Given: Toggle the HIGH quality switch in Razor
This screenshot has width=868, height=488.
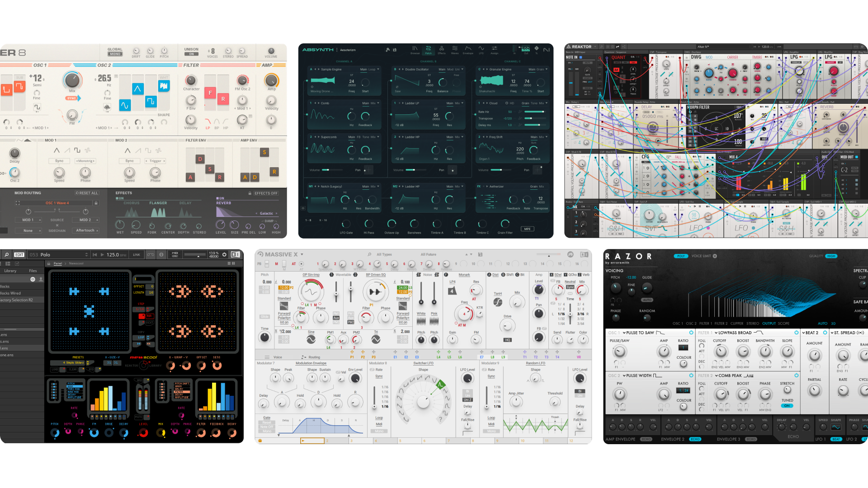Looking at the screenshot, I should pos(831,256).
